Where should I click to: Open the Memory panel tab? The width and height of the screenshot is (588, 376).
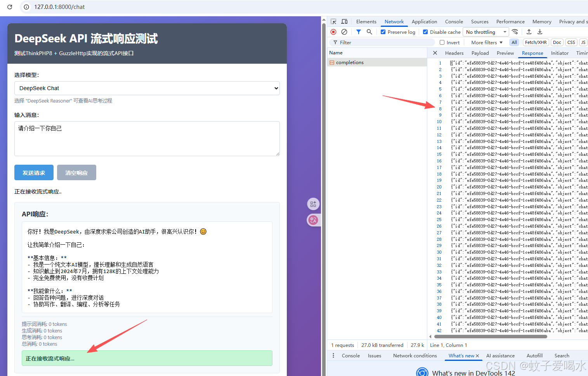[542, 21]
